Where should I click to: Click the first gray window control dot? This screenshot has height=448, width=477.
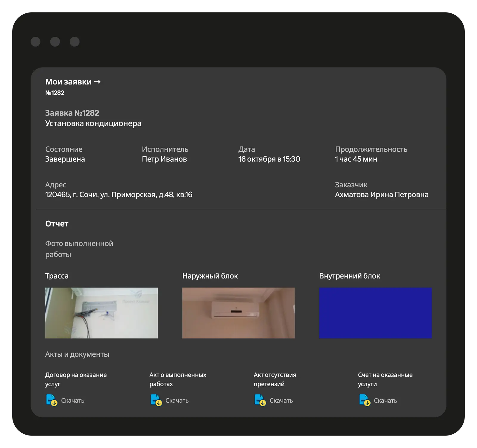point(35,42)
